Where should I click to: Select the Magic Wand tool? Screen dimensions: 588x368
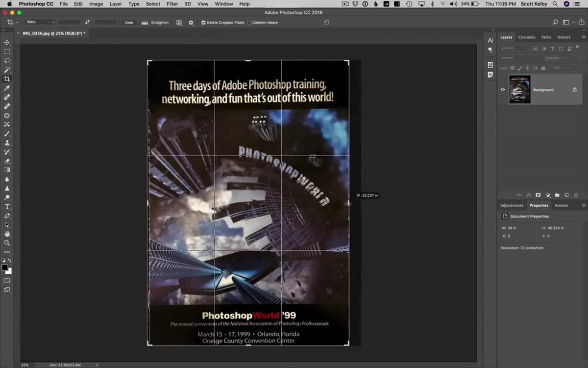7,70
